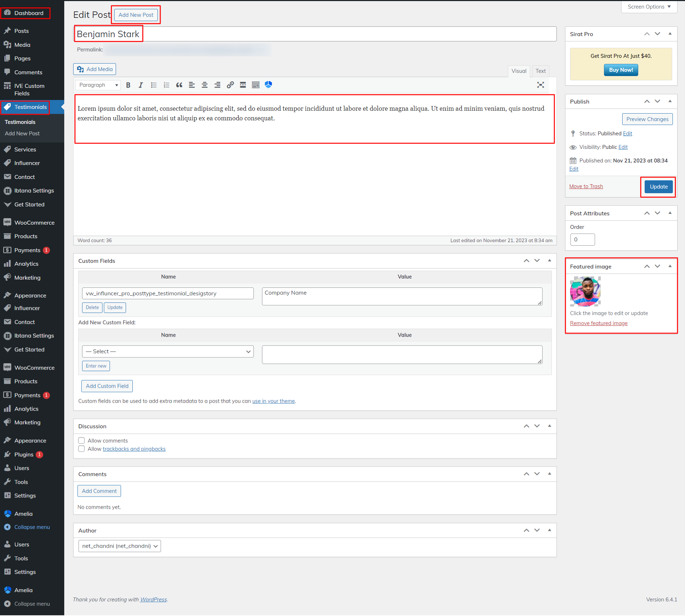Open the Author net_chandni dropdown
685x616 pixels.
point(120,546)
